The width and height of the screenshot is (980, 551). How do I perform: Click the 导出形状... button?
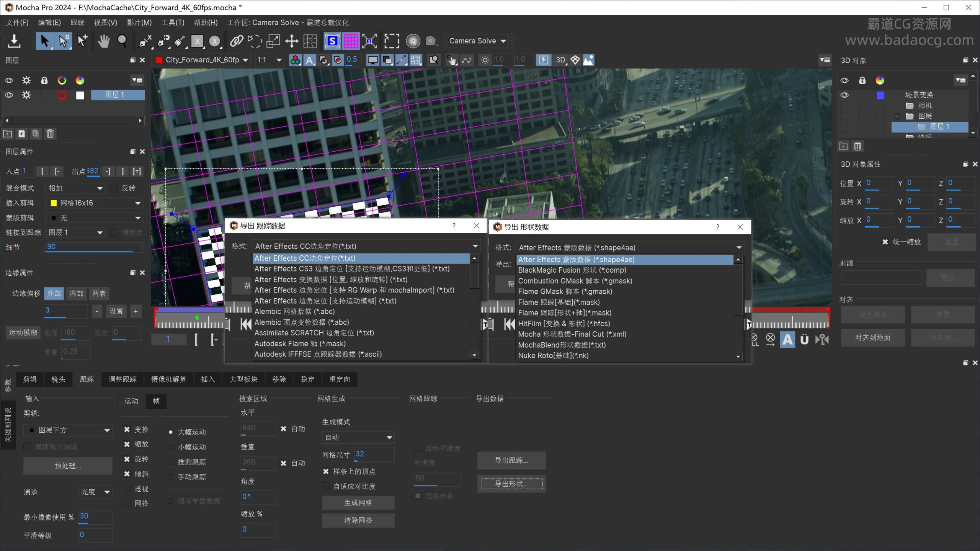coord(511,484)
